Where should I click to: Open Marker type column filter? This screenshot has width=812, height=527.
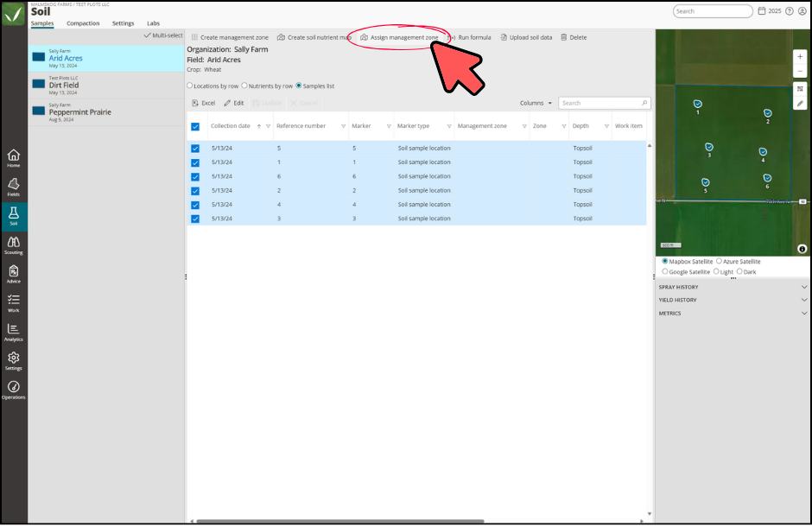coord(449,126)
